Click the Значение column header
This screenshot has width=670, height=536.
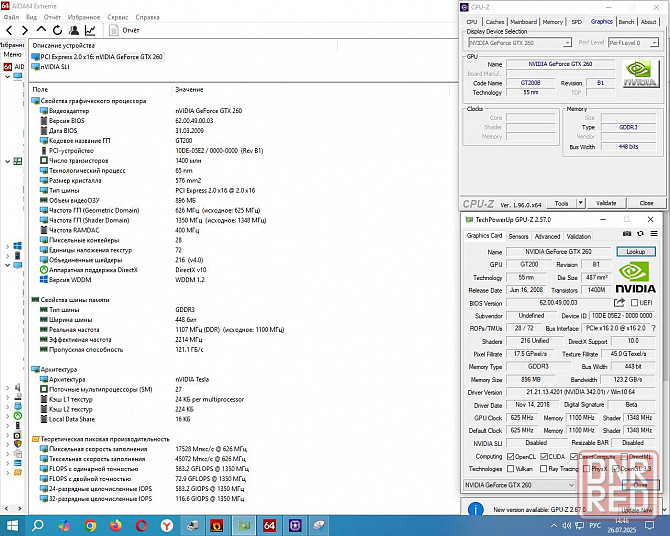pyautogui.click(x=189, y=89)
